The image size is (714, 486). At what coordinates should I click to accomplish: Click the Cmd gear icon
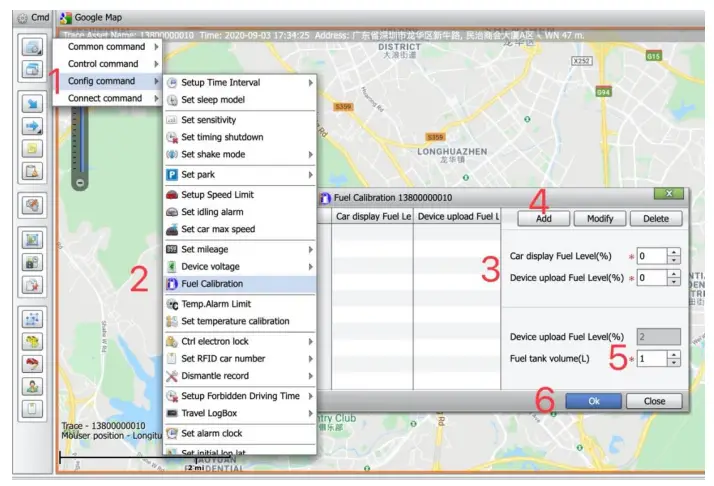point(22,18)
